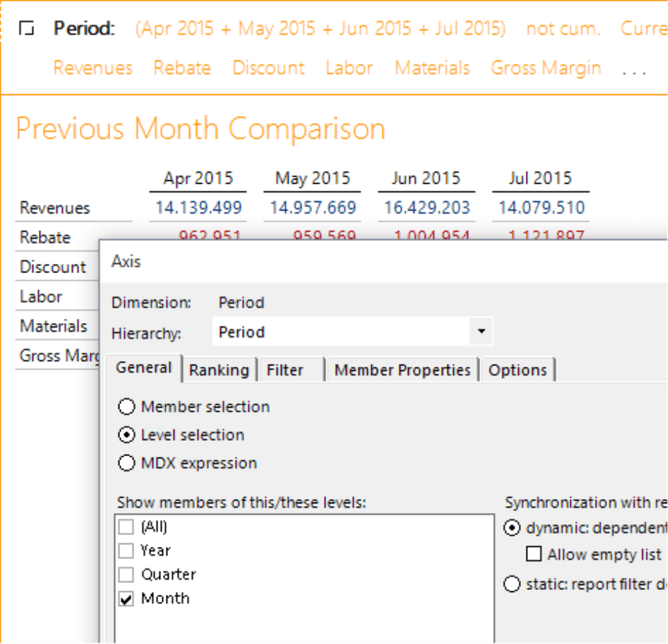The width and height of the screenshot is (668, 644).
Task: Tick the Quarter level checkbox
Action: [126, 575]
